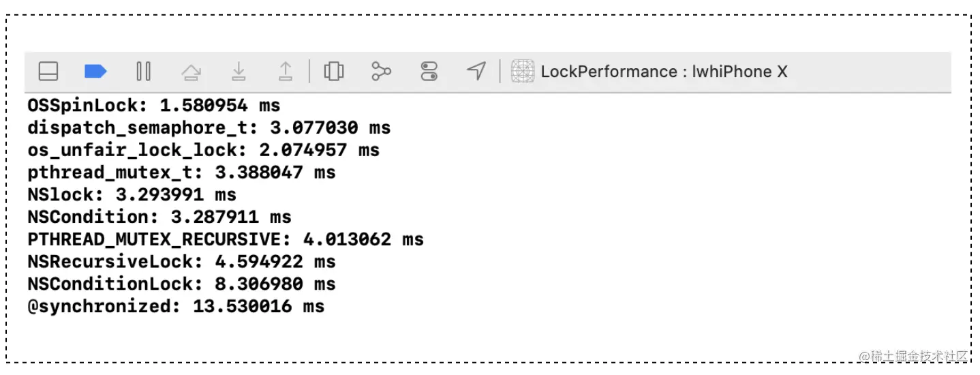Click the Step Out up-arrow icon
This screenshot has height=375, width=980.
point(286,72)
